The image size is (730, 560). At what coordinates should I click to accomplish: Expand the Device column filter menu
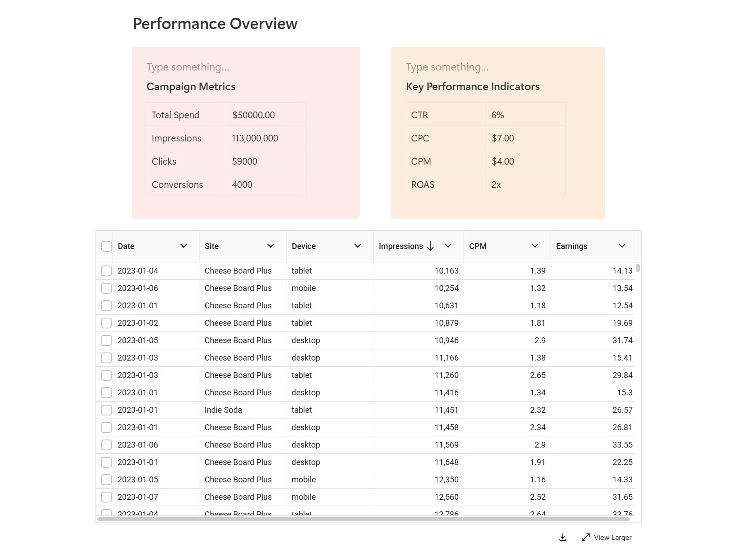point(357,246)
